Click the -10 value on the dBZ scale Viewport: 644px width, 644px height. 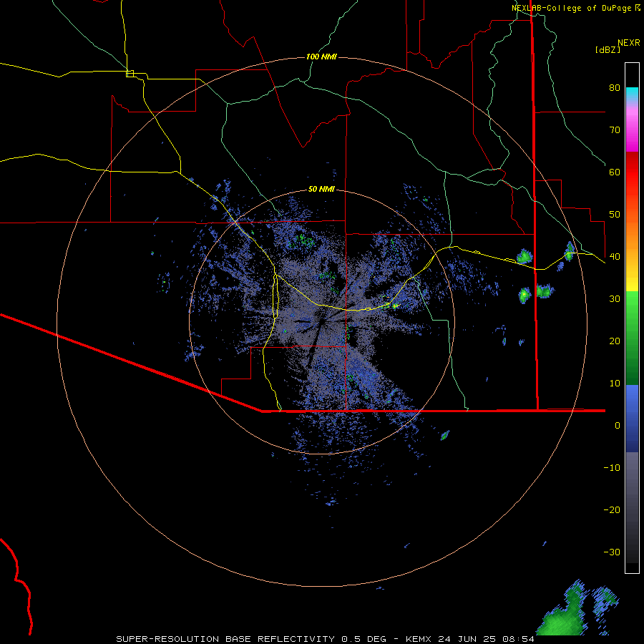[612, 467]
